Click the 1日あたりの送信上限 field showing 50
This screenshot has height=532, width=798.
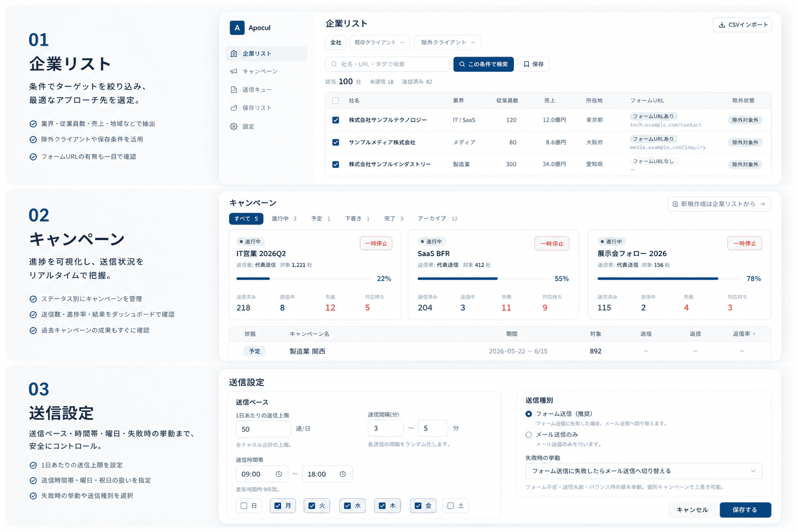(263, 429)
